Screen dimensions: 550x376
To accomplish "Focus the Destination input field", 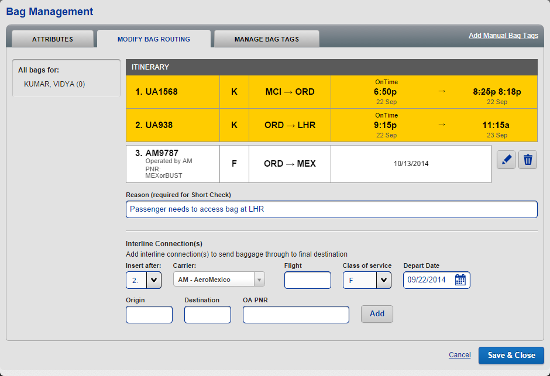I will 207,315.
